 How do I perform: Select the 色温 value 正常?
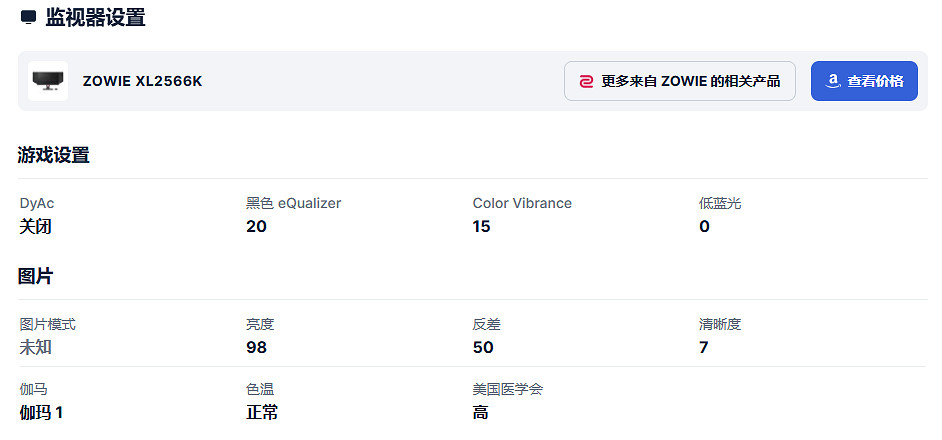tap(262, 412)
